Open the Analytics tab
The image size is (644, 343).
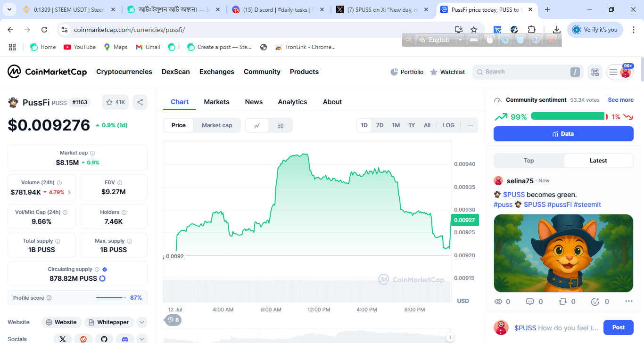coord(292,102)
